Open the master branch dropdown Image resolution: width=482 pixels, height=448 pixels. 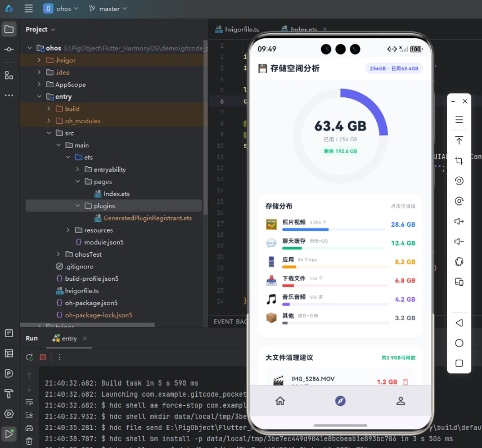click(x=107, y=8)
